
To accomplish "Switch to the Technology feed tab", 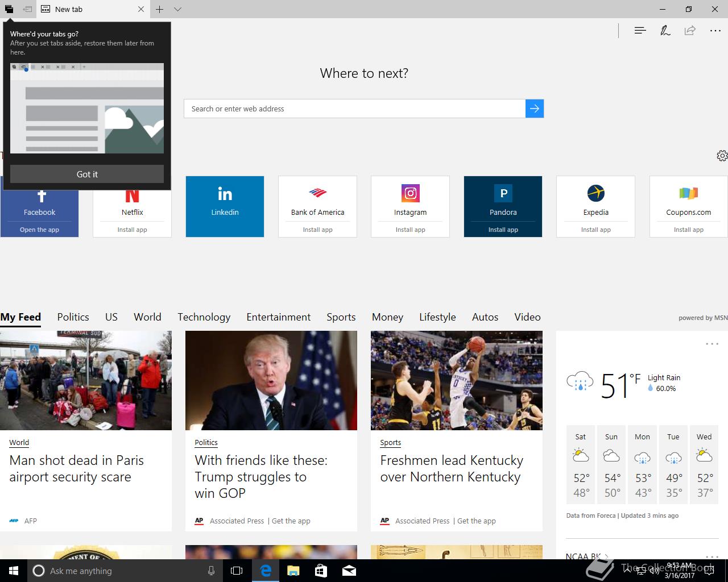I will tap(204, 317).
